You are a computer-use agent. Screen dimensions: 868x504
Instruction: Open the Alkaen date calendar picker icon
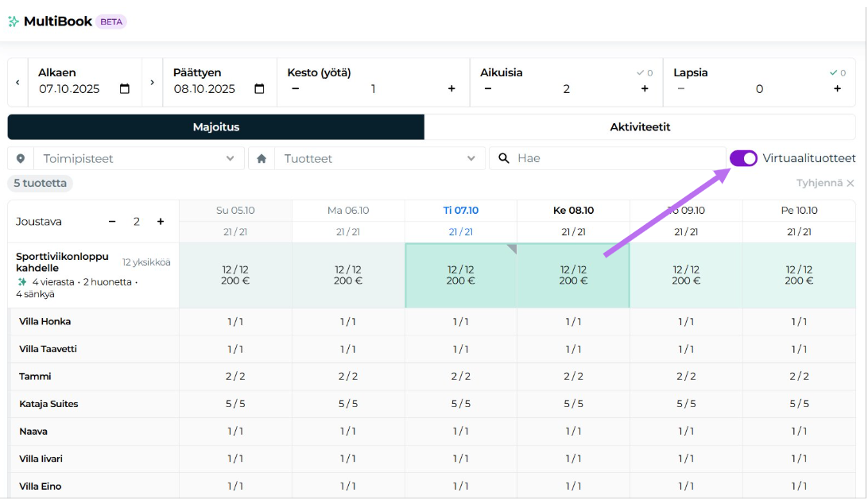click(125, 89)
